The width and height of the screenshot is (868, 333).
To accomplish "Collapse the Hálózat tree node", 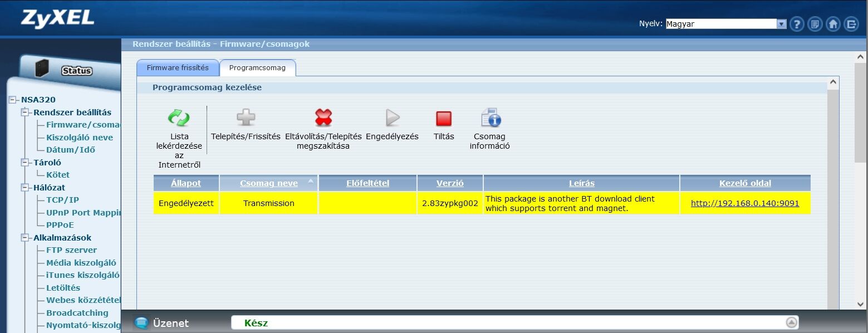I will coord(24,188).
